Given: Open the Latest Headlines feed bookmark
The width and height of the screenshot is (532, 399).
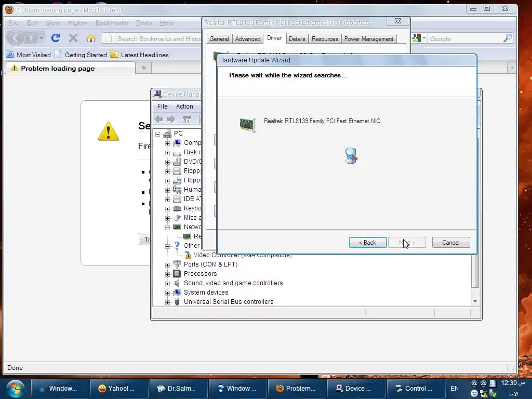Looking at the screenshot, I should (x=139, y=55).
